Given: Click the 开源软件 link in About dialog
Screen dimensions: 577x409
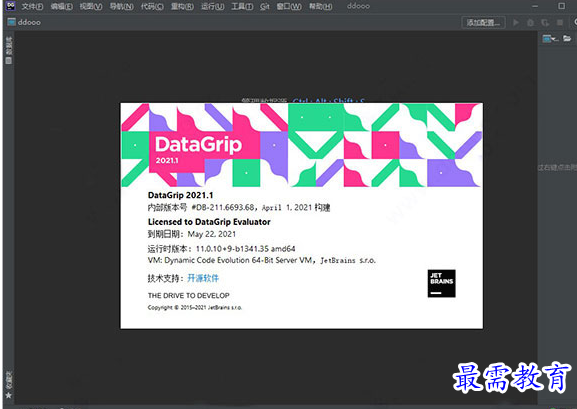Looking at the screenshot, I should (203, 278).
